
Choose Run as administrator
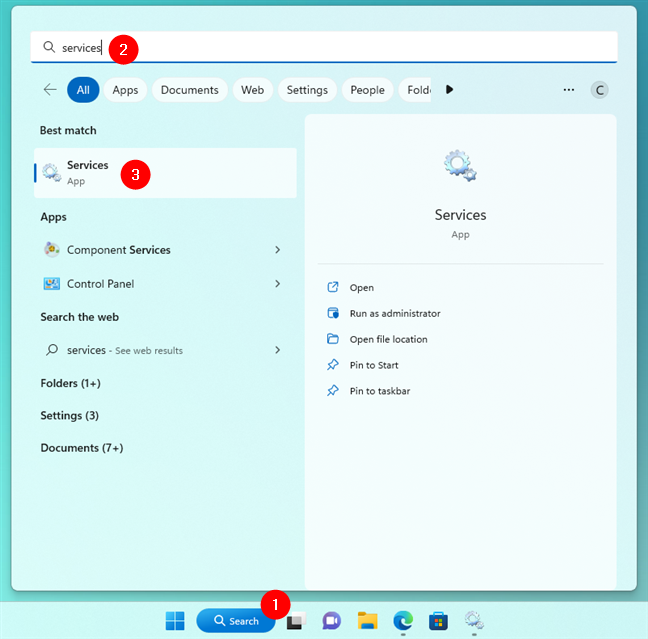[x=395, y=313]
